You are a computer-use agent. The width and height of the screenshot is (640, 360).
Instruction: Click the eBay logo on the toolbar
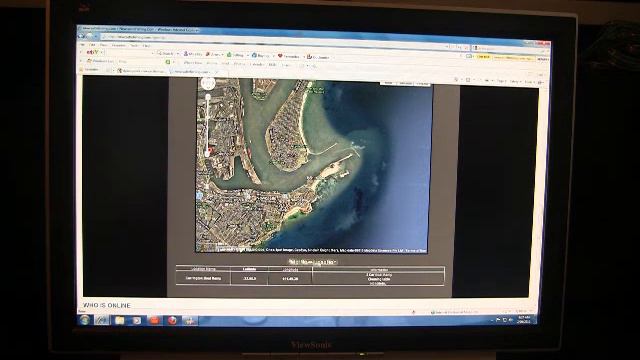click(93, 52)
